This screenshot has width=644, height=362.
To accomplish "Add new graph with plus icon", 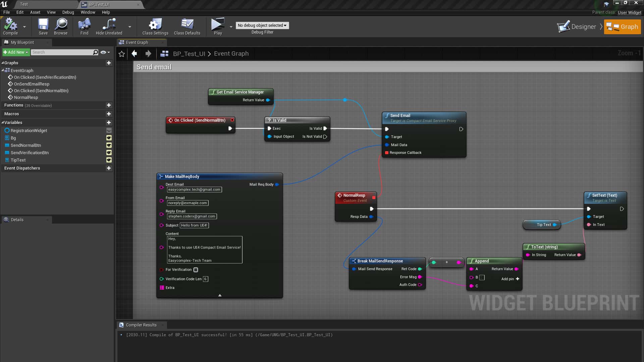I will [x=109, y=63].
